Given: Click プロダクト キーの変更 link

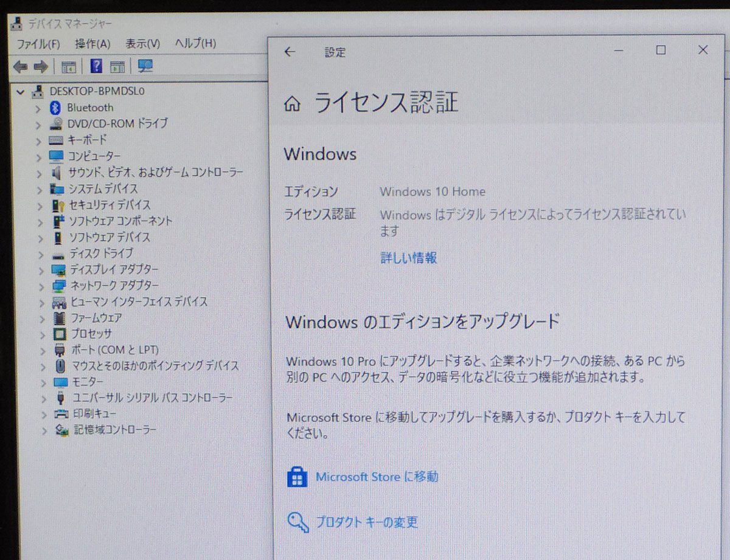Looking at the screenshot, I should [367, 522].
